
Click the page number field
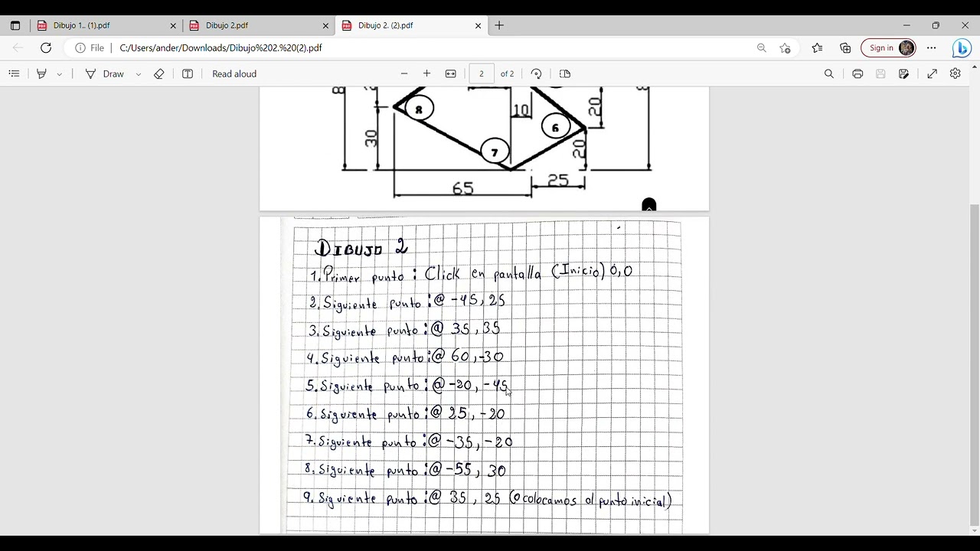482,73
